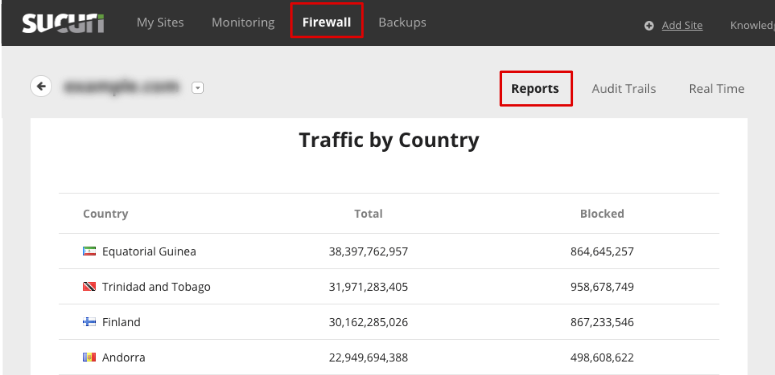Select the Finland country name

click(121, 322)
